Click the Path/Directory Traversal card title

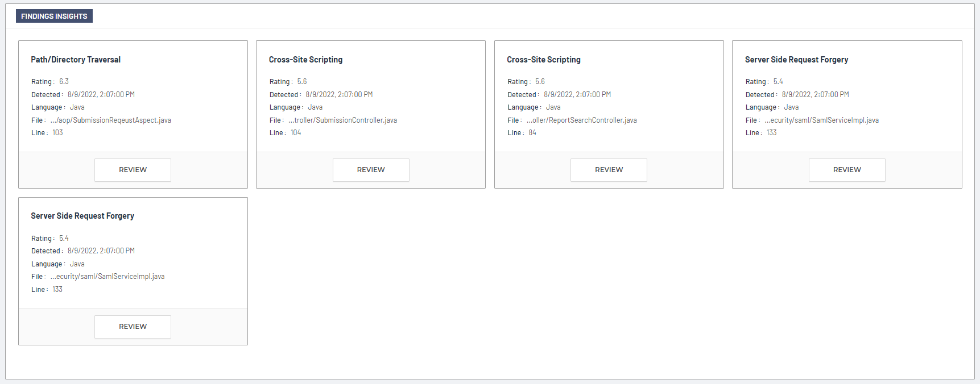(x=76, y=60)
